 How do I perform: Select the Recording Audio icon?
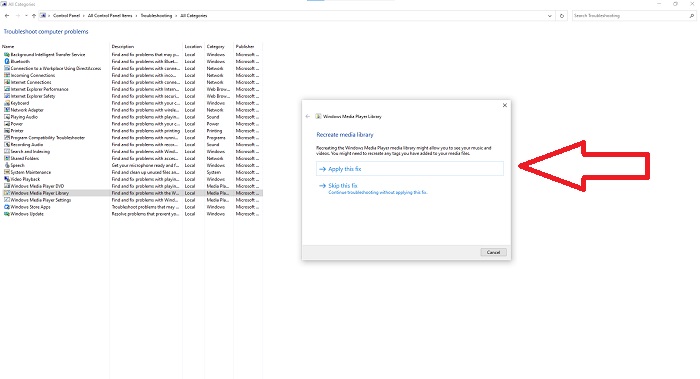pos(7,145)
